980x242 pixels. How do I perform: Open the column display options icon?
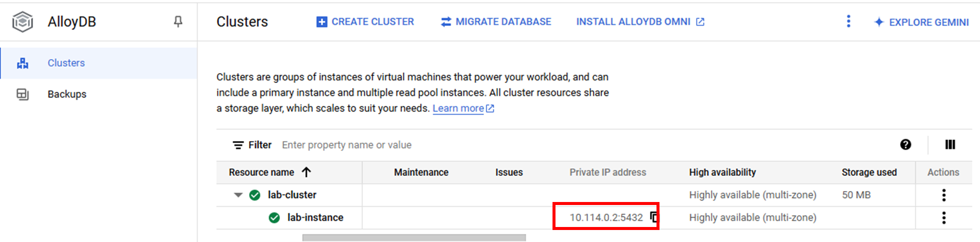[x=950, y=144]
